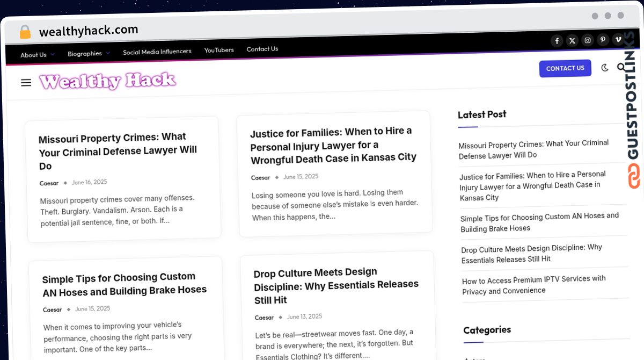Click excerpt starting 'Losing someone you love'
The width and height of the screenshot is (644, 360).
(x=334, y=205)
